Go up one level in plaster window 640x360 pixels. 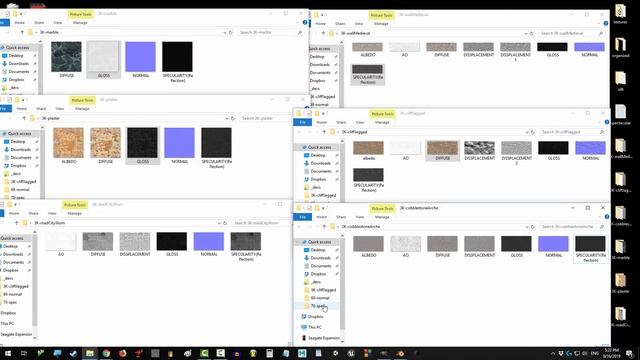click(x=24, y=118)
